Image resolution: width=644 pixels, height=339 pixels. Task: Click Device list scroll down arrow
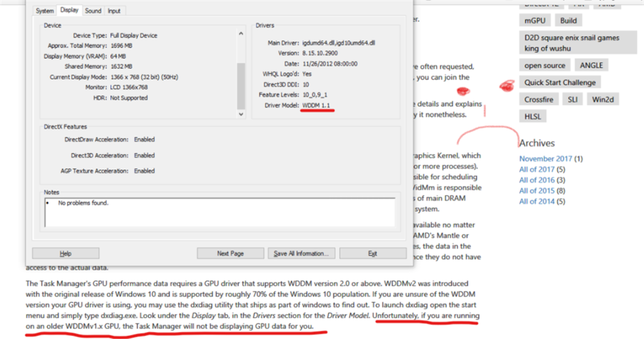(x=241, y=114)
